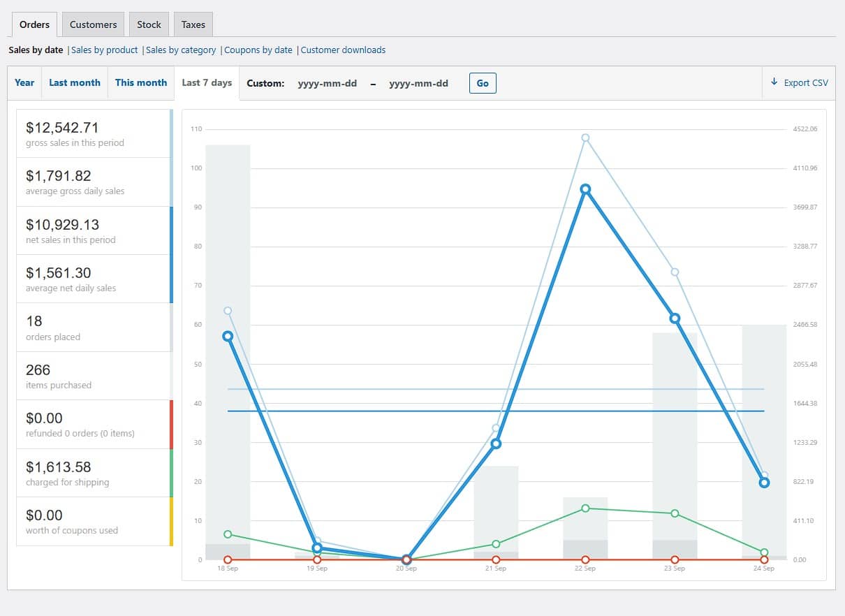Screen dimensions: 845x616
Task: Highlight gross sales in this period legend
Action: tap(94, 133)
